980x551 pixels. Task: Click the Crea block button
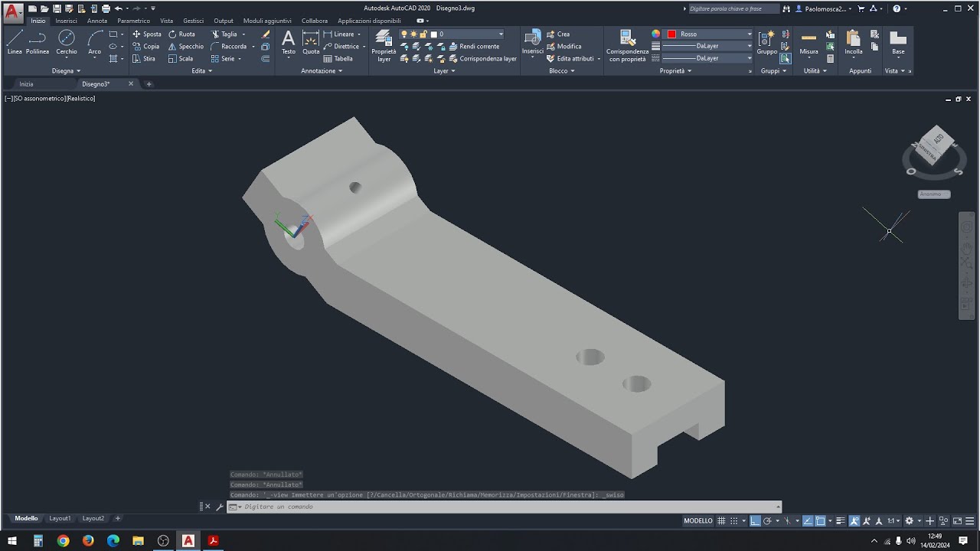[x=558, y=34]
